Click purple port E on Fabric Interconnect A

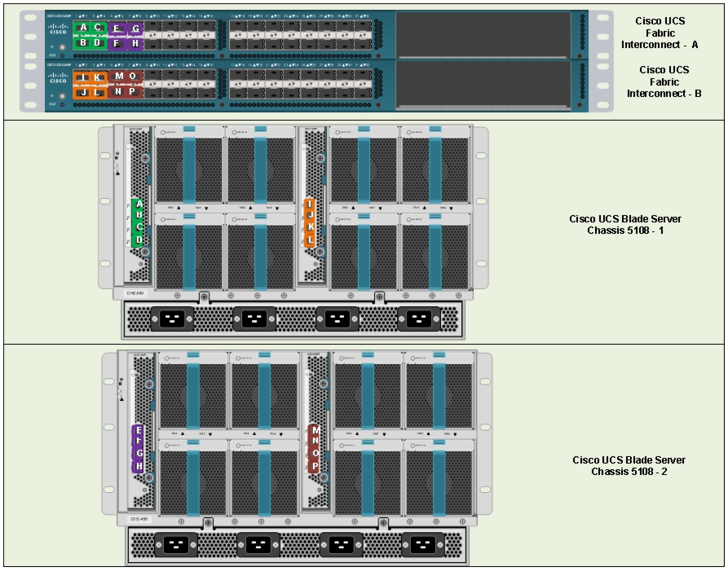(117, 29)
